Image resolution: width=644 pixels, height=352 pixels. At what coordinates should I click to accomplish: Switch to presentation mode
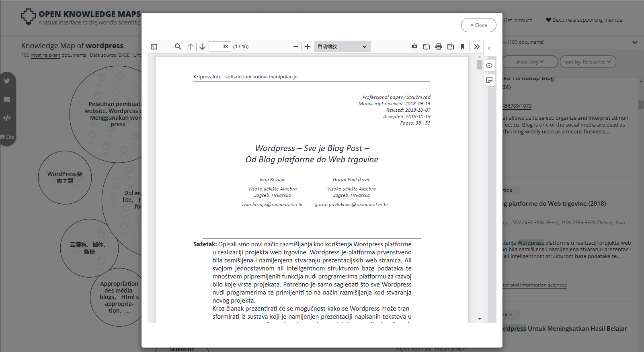click(x=414, y=47)
